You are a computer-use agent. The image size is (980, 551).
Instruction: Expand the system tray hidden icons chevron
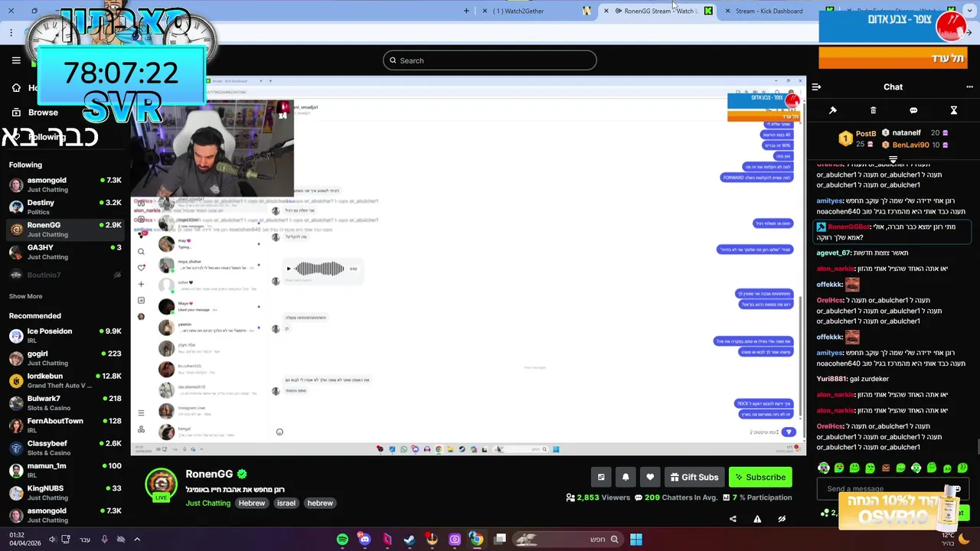coord(137,540)
